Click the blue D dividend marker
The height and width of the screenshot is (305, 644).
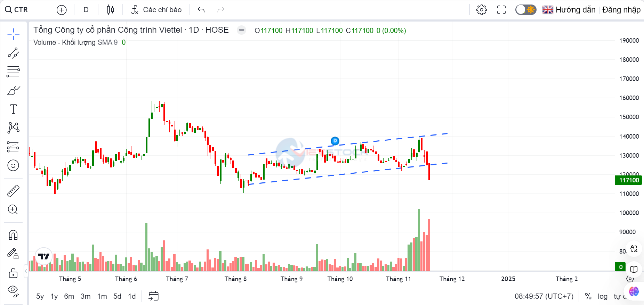point(335,141)
